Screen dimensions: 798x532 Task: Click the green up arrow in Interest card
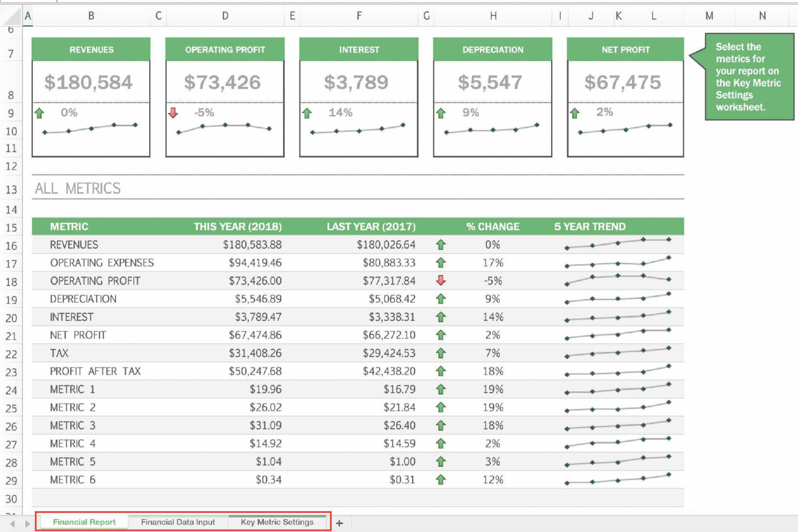click(x=307, y=113)
